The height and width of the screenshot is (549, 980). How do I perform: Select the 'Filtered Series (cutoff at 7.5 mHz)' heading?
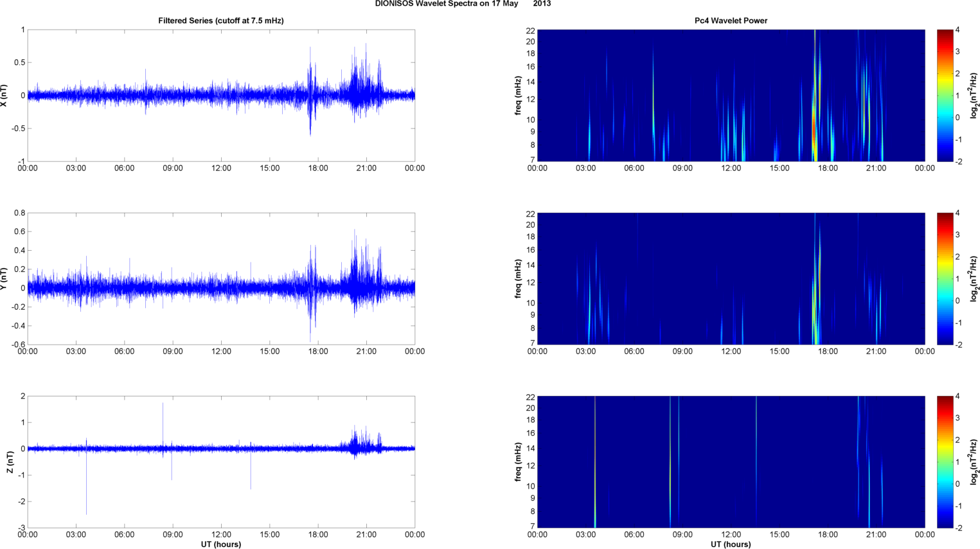(221, 21)
